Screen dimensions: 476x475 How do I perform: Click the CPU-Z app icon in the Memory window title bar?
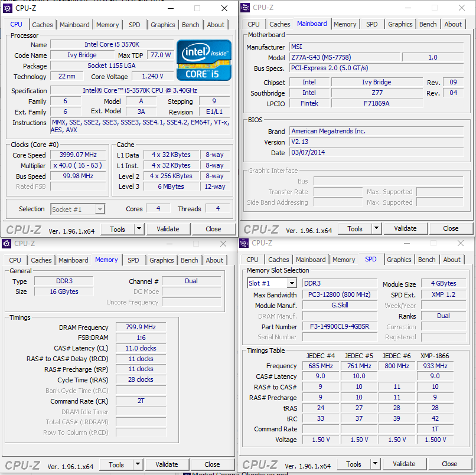[x=6, y=244]
